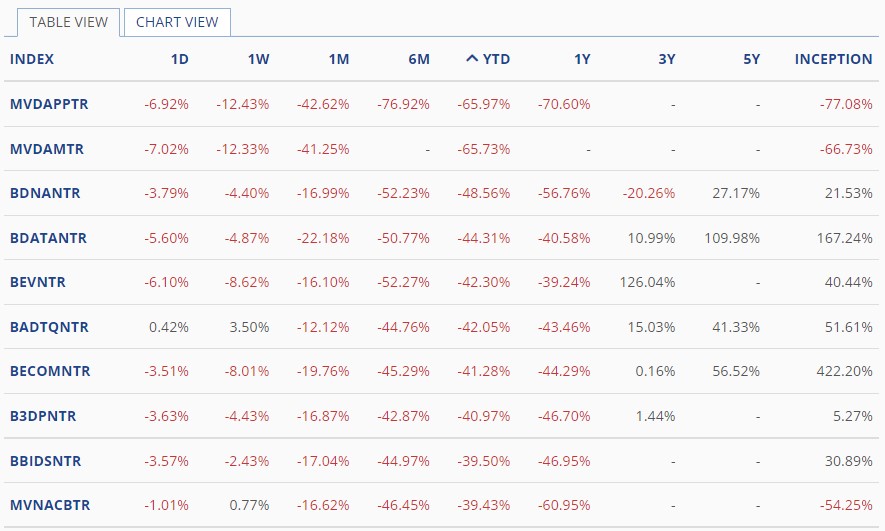The width and height of the screenshot is (885, 531).
Task: Sort by the Inception column header
Action: (x=833, y=59)
